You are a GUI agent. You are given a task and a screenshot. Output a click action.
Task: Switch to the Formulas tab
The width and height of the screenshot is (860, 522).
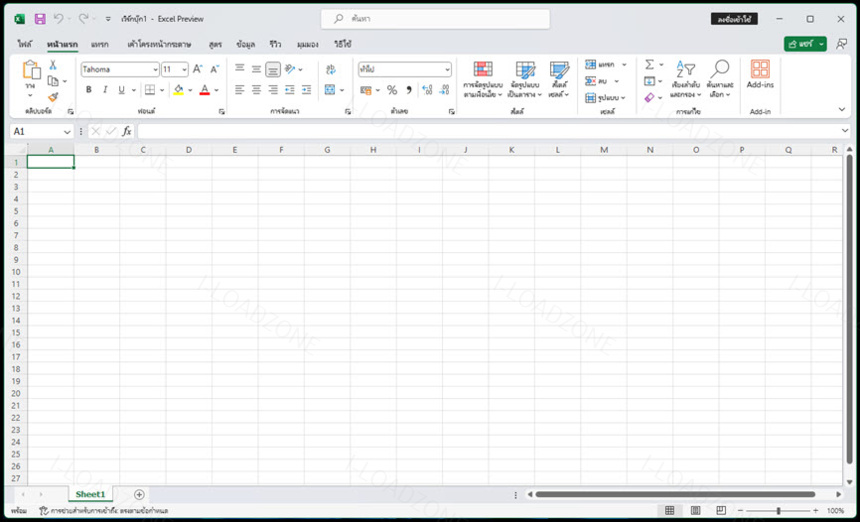pos(216,44)
